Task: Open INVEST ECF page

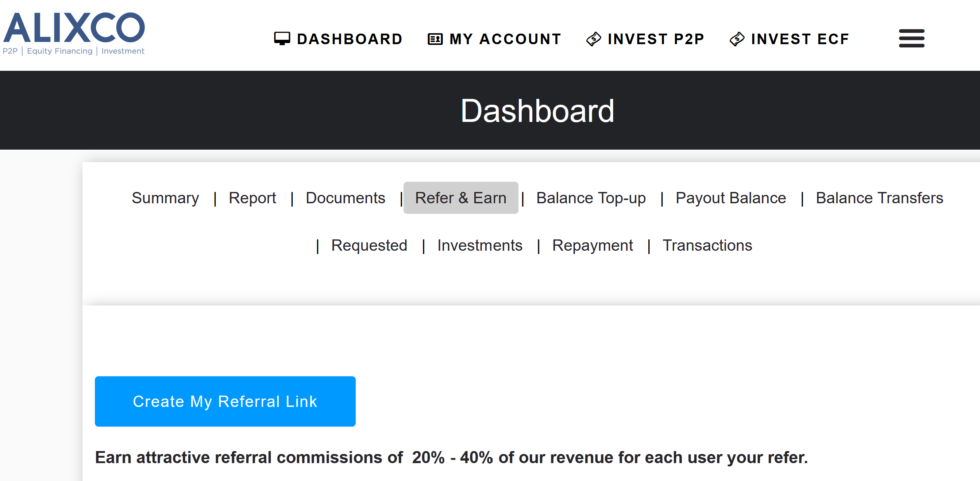Action: (x=790, y=39)
